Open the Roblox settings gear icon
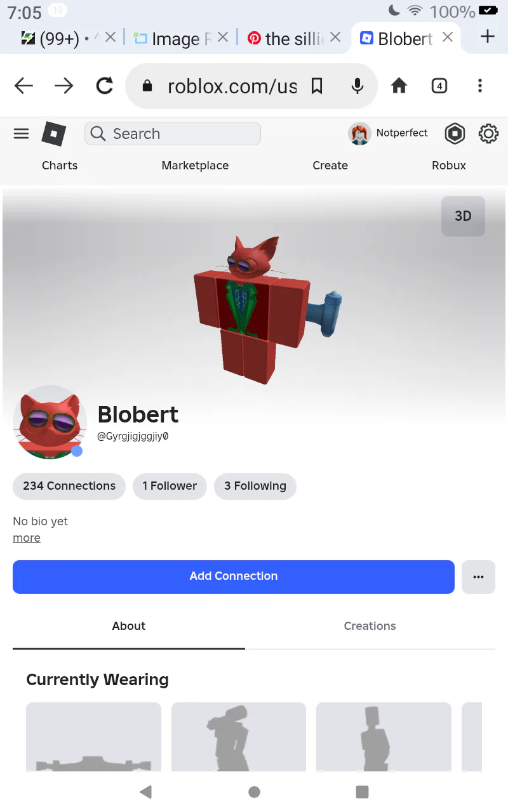Screen dimensions: 508x812 click(x=488, y=133)
